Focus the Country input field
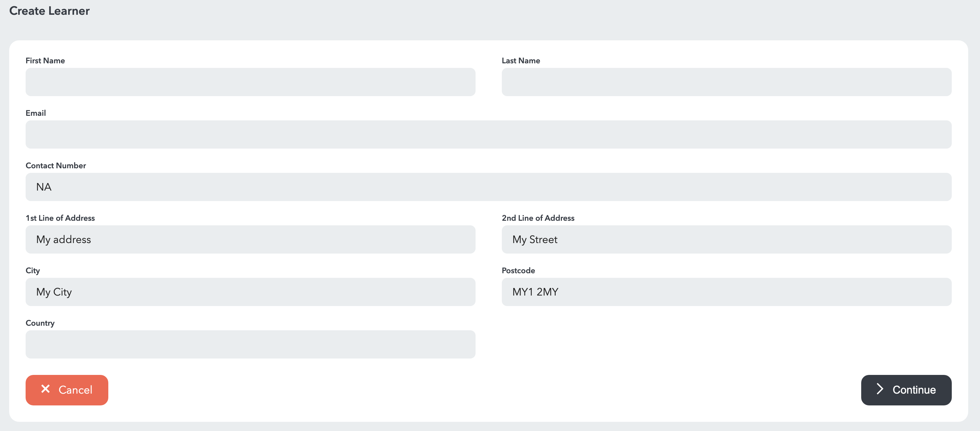This screenshot has height=431, width=980. (250, 344)
